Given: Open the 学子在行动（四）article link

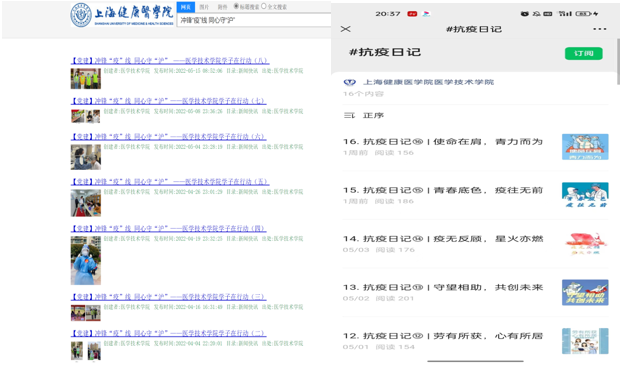Looking at the screenshot, I should (168, 228).
